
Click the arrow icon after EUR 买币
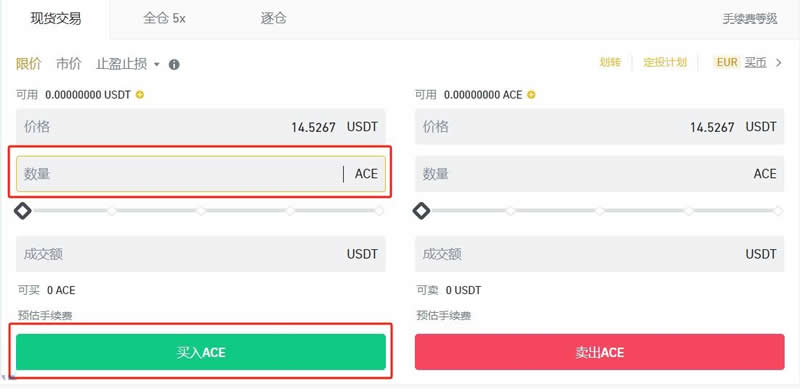coord(779,63)
